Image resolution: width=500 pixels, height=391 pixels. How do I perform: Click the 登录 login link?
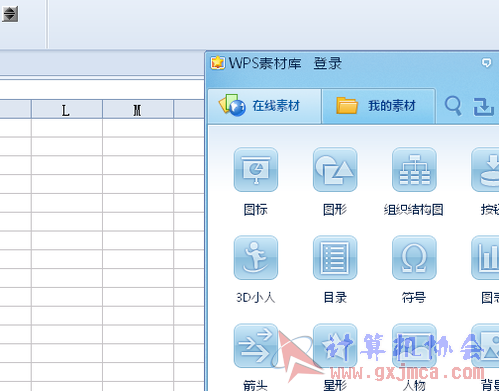click(328, 63)
